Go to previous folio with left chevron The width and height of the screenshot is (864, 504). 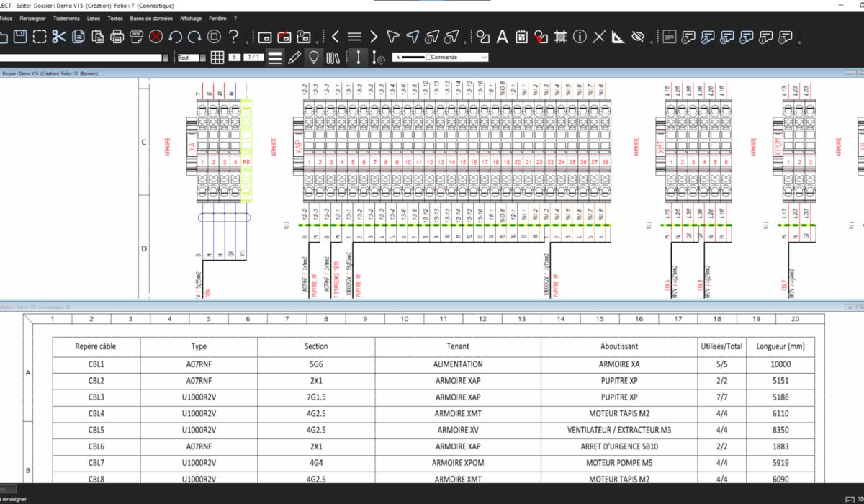point(335,36)
